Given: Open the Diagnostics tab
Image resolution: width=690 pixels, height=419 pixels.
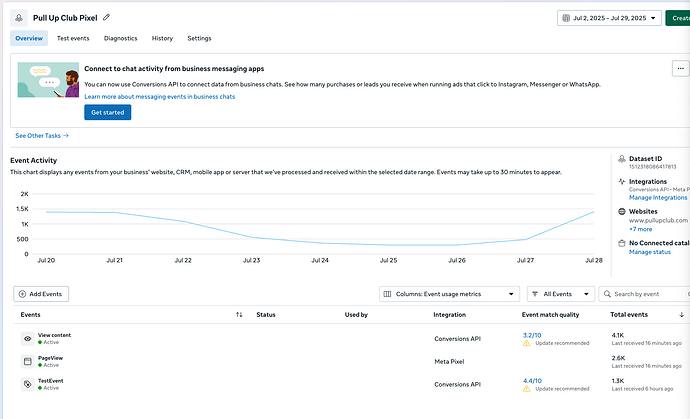Looking at the screenshot, I should tap(121, 38).
